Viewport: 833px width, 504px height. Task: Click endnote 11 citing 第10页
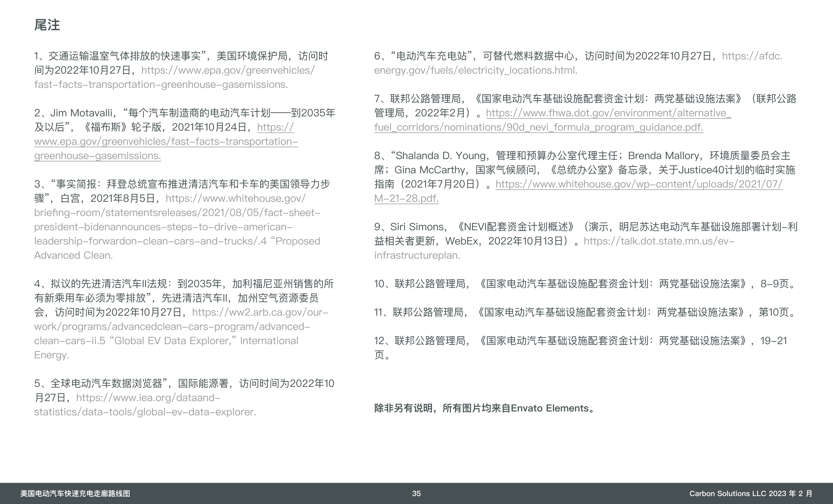click(x=585, y=312)
